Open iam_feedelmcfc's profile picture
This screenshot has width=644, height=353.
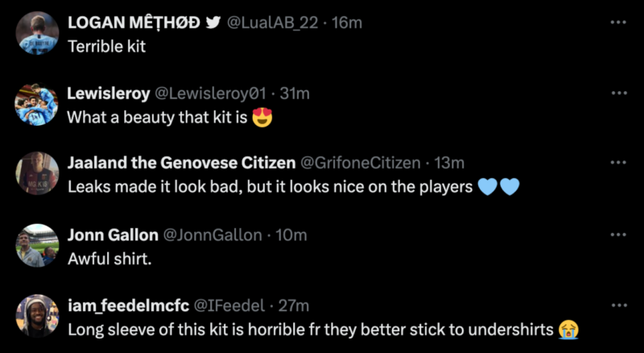(x=37, y=316)
